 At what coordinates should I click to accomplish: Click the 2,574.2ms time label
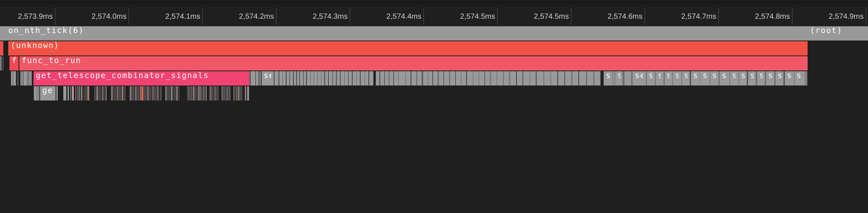[256, 16]
